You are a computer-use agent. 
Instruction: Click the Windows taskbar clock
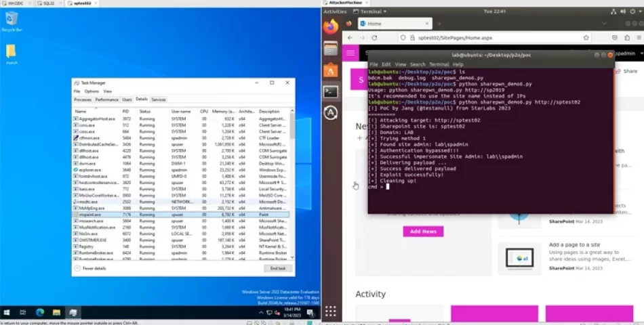[292, 313]
